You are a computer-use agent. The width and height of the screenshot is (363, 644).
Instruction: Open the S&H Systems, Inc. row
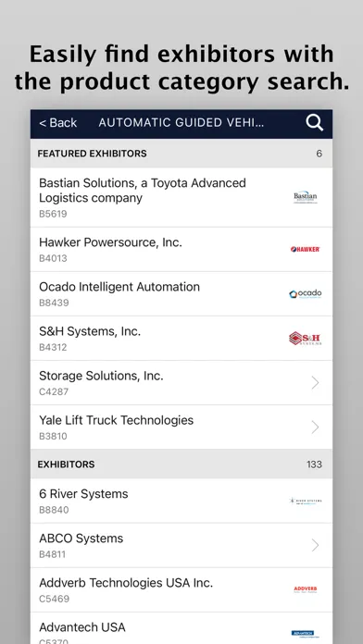click(181, 339)
